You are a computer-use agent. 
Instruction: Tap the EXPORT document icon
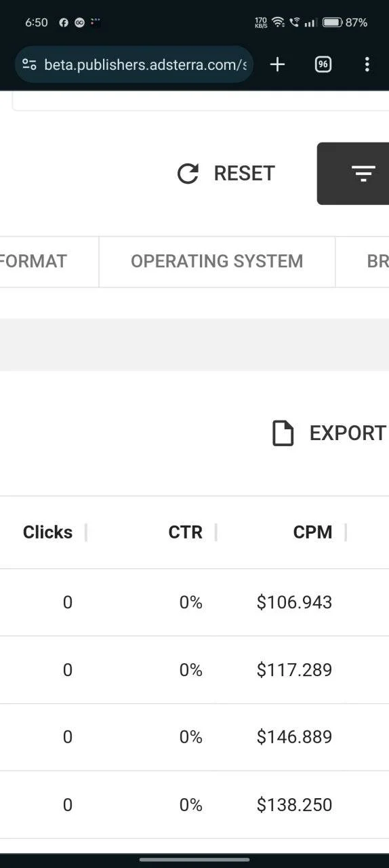click(x=283, y=433)
